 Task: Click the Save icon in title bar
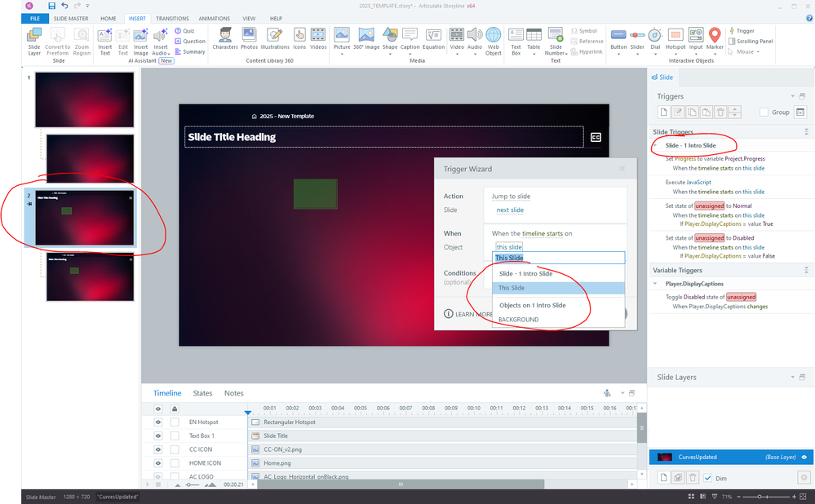pyautogui.click(x=51, y=6)
